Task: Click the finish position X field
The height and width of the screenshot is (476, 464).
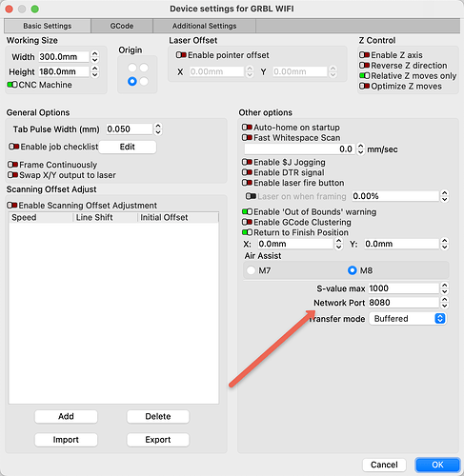Action: [295, 244]
